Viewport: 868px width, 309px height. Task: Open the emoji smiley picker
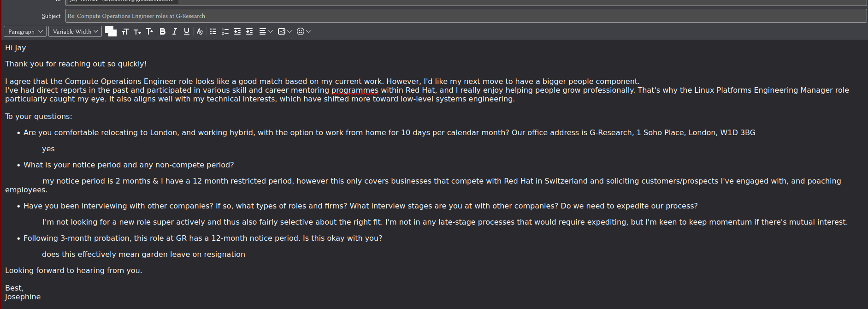click(x=303, y=31)
